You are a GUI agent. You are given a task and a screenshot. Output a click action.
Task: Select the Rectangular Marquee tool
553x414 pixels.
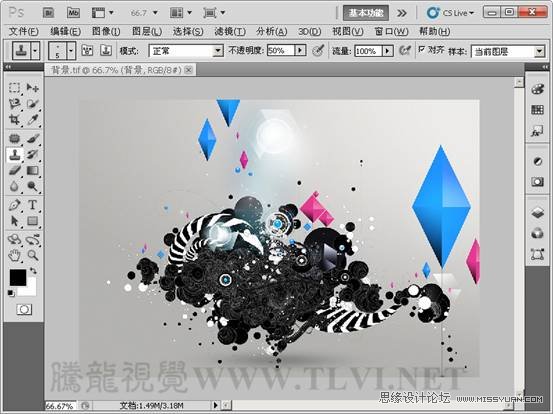pos(14,87)
